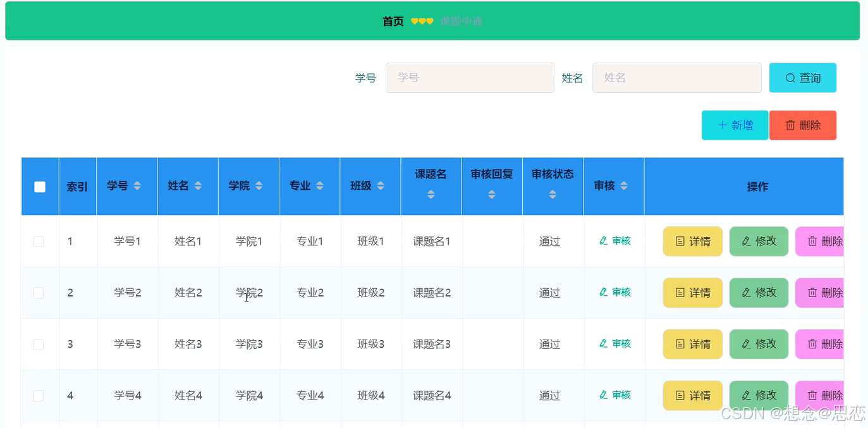Delete row 学号4 with pink 删除 button
The image size is (868, 428).
click(820, 396)
